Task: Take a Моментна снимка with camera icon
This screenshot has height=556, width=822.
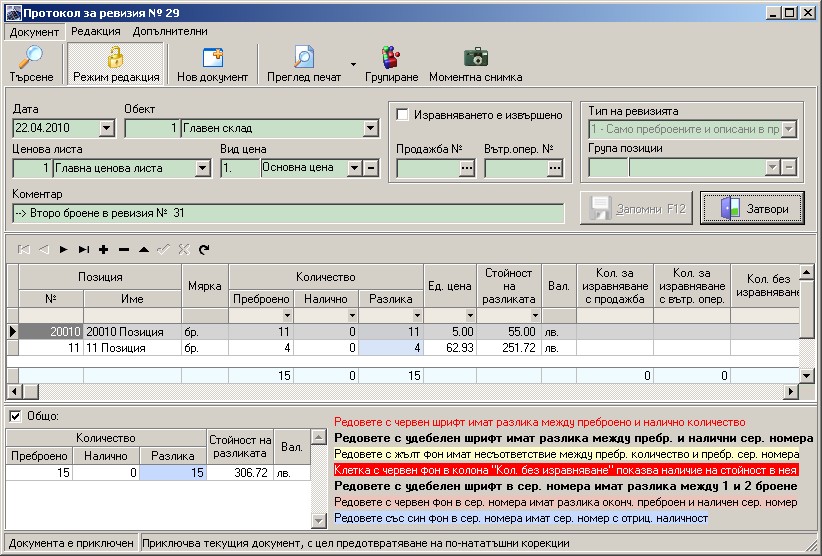Action: (475, 57)
